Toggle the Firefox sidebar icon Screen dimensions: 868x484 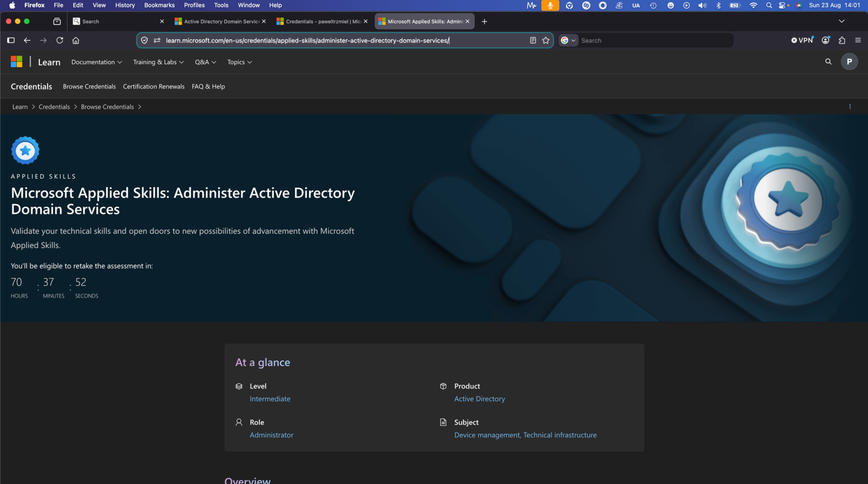[x=11, y=40]
